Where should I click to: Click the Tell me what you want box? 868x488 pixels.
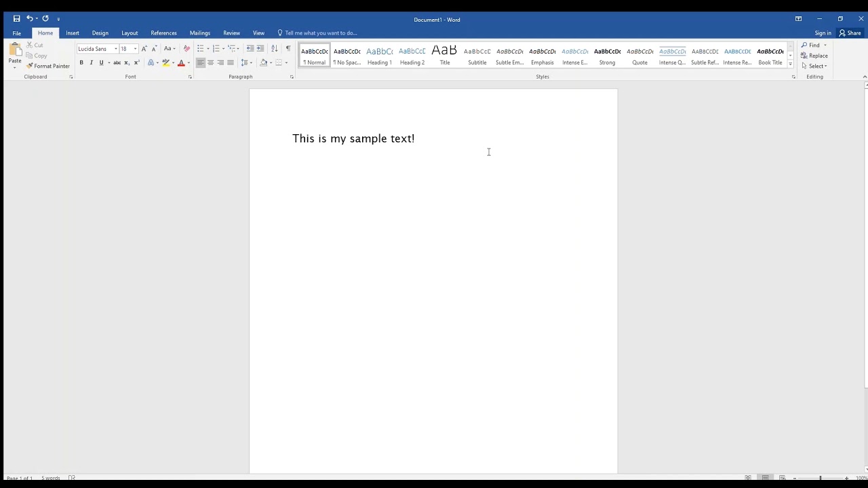317,33
